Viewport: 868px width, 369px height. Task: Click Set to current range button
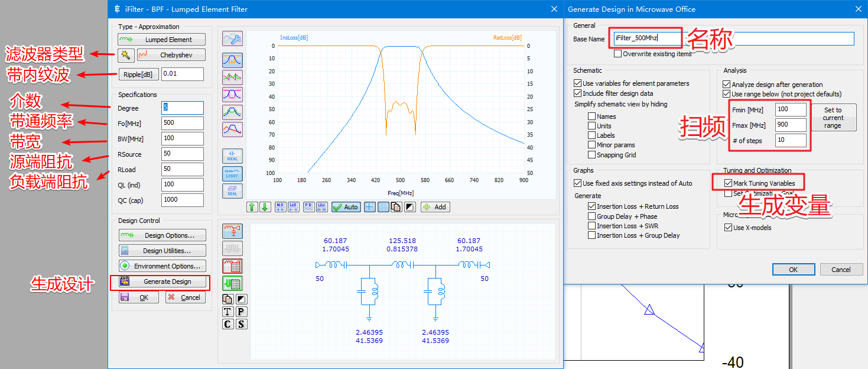click(x=833, y=118)
